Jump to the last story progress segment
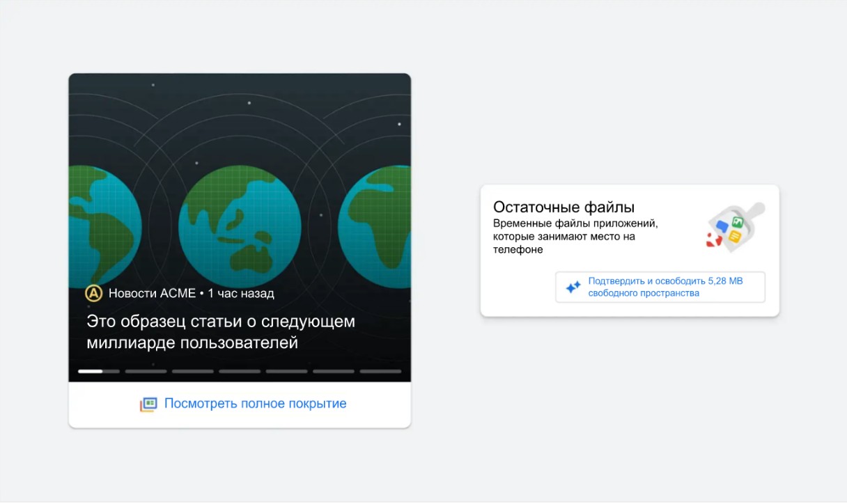Image resolution: width=847 pixels, height=504 pixels. tap(380, 371)
